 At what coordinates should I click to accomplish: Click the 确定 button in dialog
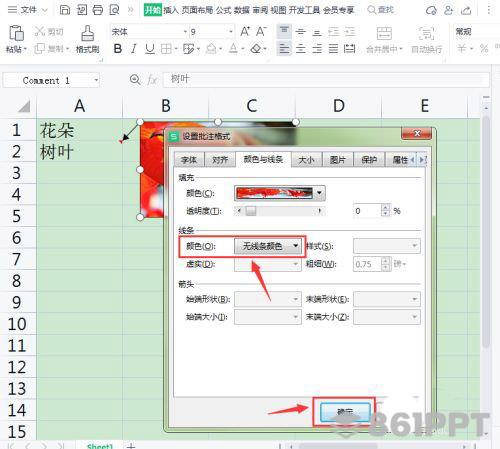pos(345,412)
